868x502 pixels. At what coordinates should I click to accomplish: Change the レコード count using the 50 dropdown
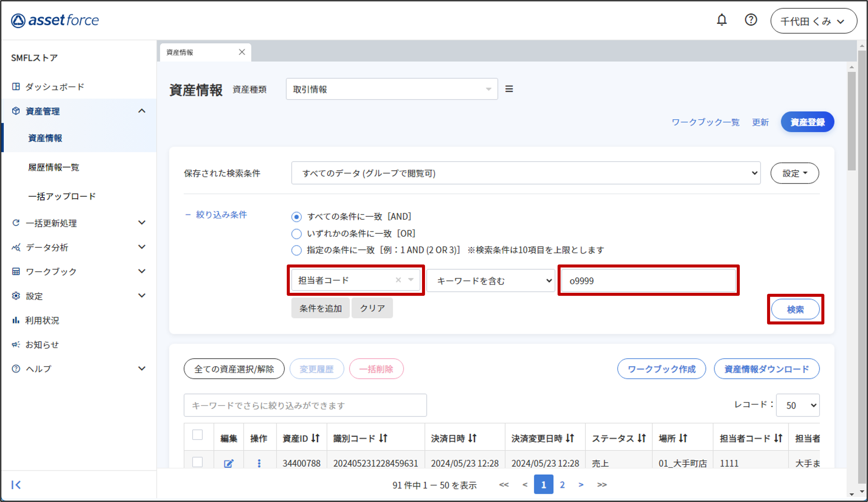point(797,405)
